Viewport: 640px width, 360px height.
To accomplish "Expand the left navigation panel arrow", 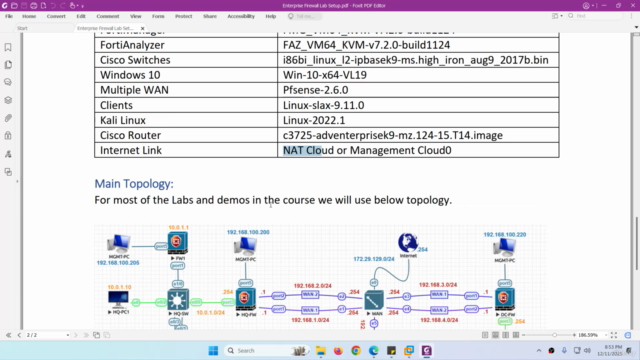I will click(x=17, y=181).
